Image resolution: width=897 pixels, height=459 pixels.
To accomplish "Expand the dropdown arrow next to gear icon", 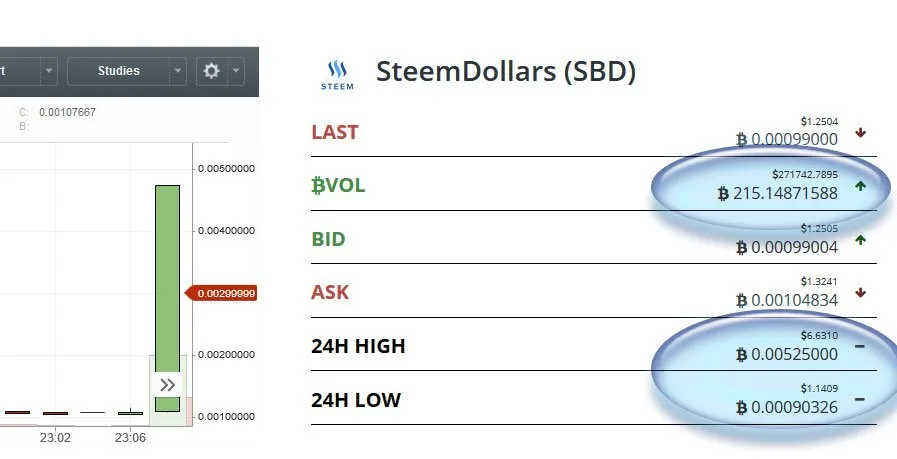I will click(x=236, y=71).
